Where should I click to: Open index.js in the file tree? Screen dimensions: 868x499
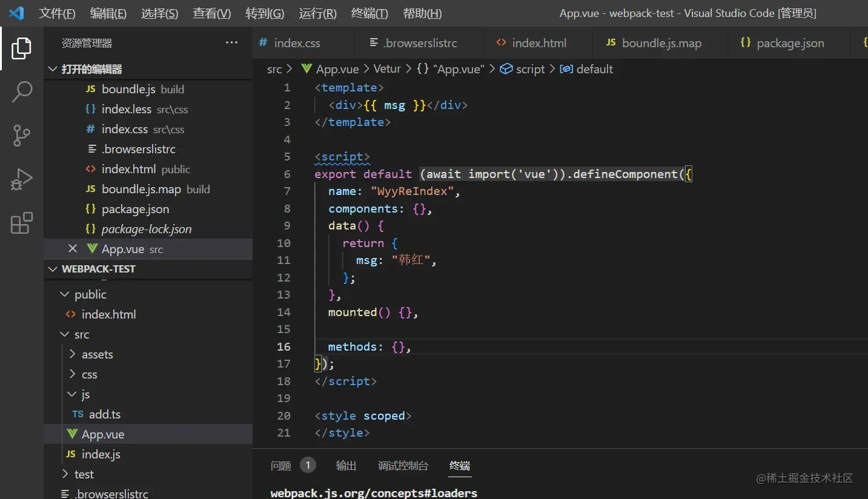[x=101, y=454]
